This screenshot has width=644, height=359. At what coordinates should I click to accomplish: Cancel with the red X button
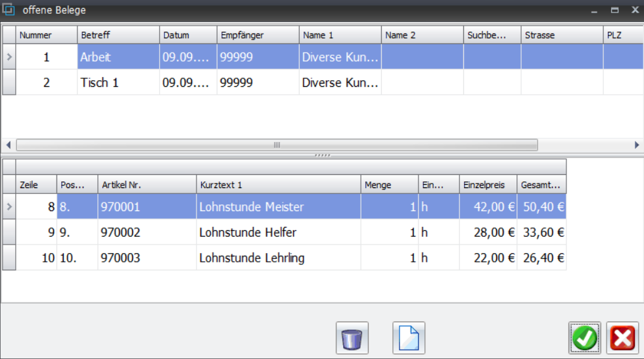coord(622,338)
